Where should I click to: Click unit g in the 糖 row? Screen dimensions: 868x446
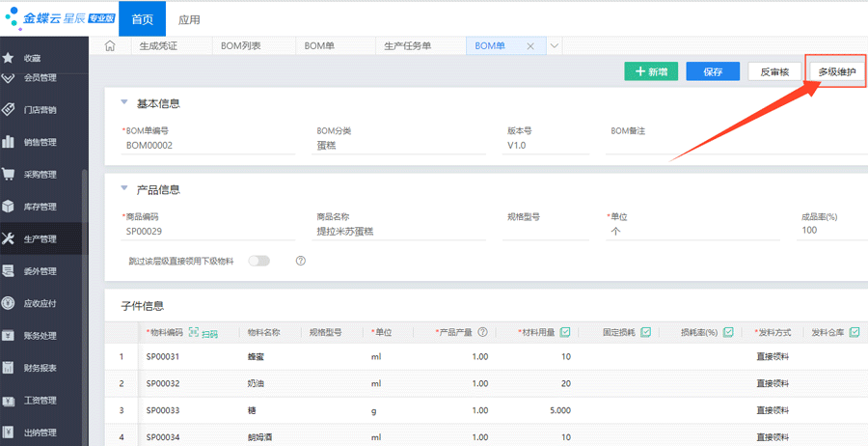click(374, 410)
